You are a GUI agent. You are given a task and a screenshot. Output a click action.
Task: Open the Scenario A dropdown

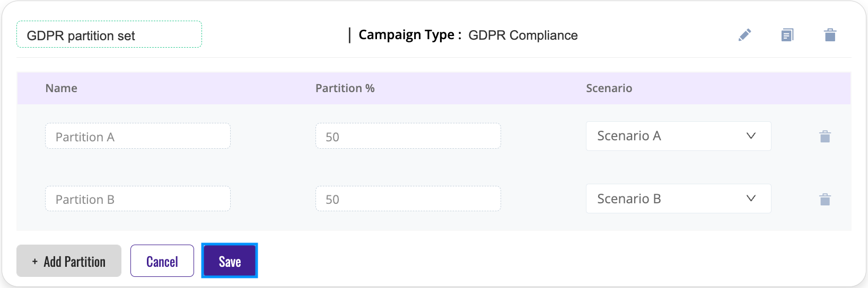click(x=678, y=136)
